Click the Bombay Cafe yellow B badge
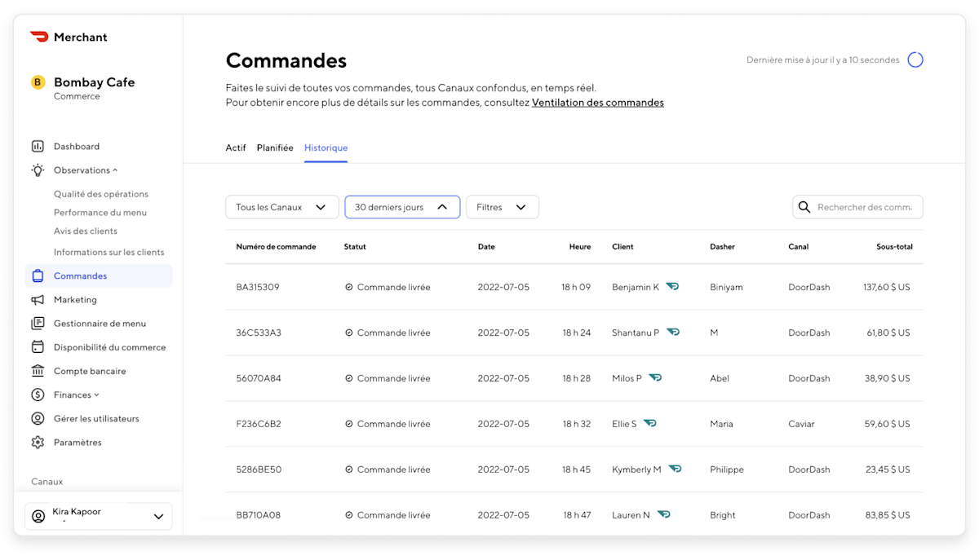 [x=38, y=82]
